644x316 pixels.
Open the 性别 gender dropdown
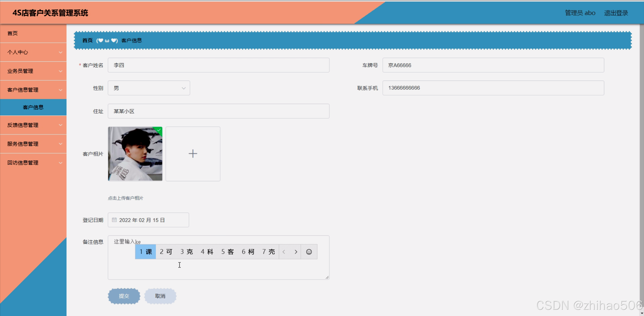pyautogui.click(x=149, y=88)
